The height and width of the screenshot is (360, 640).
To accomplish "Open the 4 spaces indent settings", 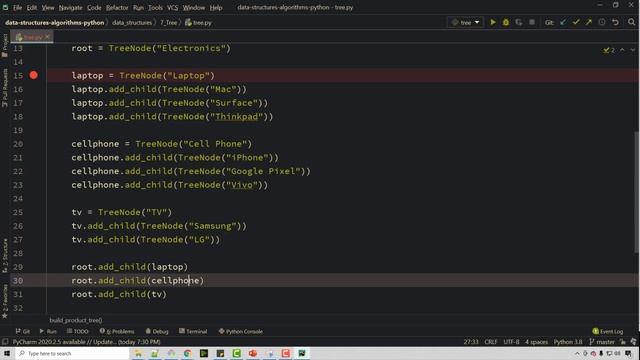I will tap(536, 342).
